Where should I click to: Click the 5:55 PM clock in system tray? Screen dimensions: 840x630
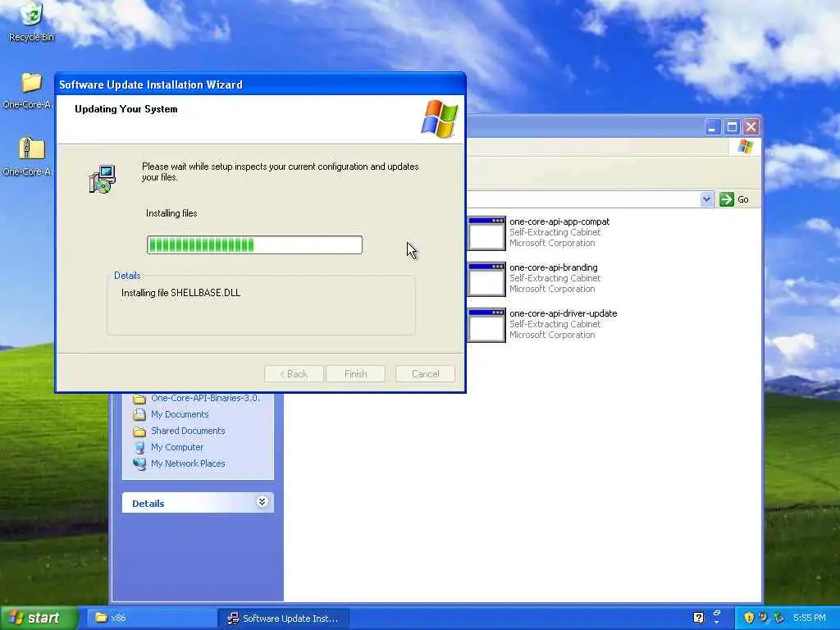tap(810, 618)
